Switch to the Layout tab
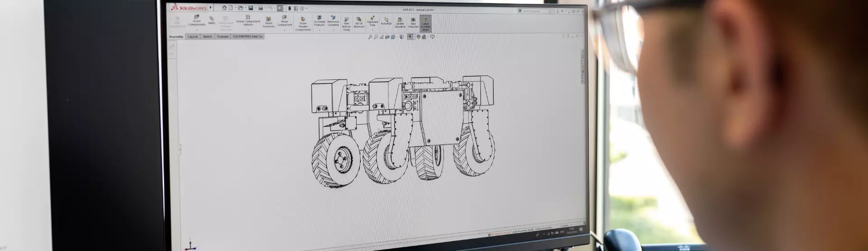 [193, 37]
